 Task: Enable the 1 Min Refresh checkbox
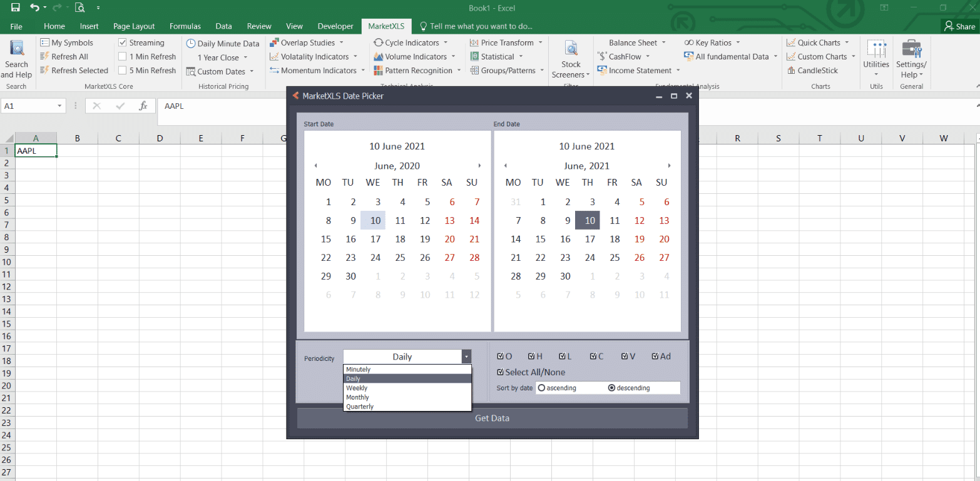[x=123, y=57]
